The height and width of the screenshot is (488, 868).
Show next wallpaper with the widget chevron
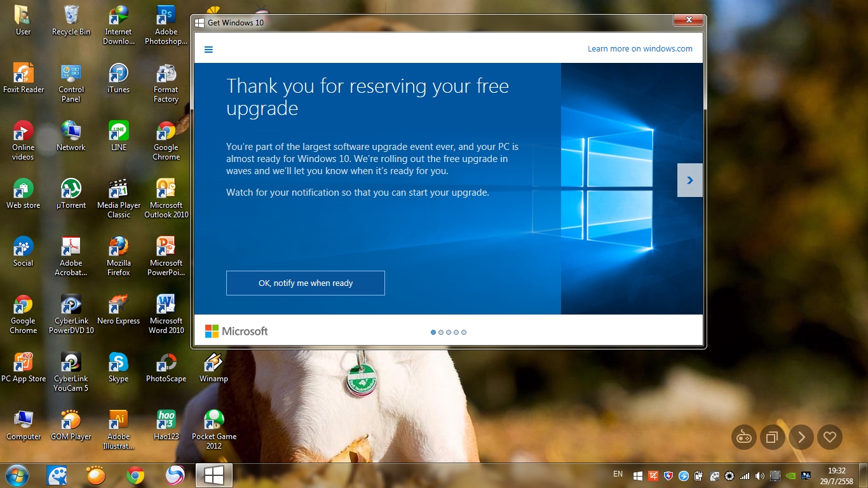tap(801, 437)
